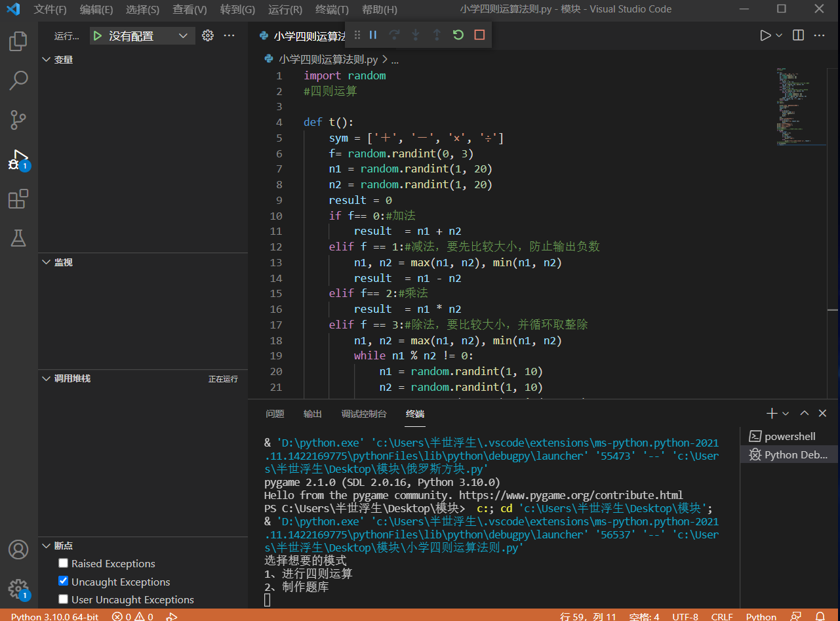This screenshot has height=621, width=840.
Task: Open the Source Control view
Action: (x=18, y=120)
